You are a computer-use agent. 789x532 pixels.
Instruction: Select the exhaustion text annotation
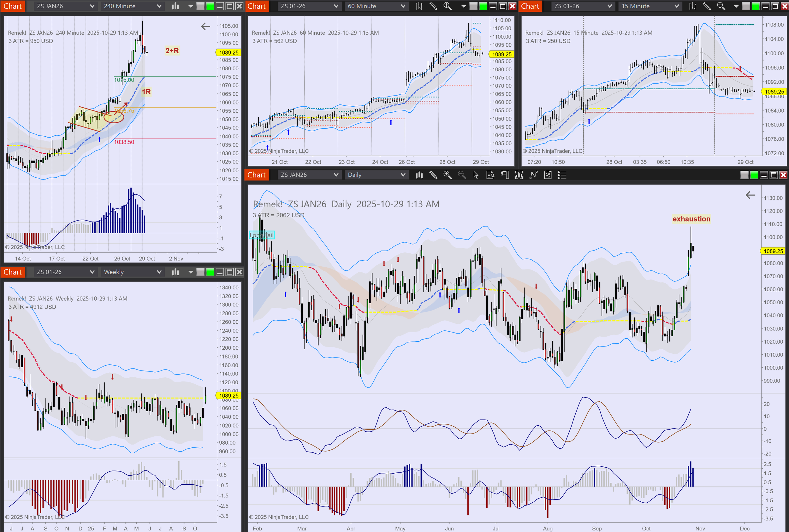click(691, 219)
